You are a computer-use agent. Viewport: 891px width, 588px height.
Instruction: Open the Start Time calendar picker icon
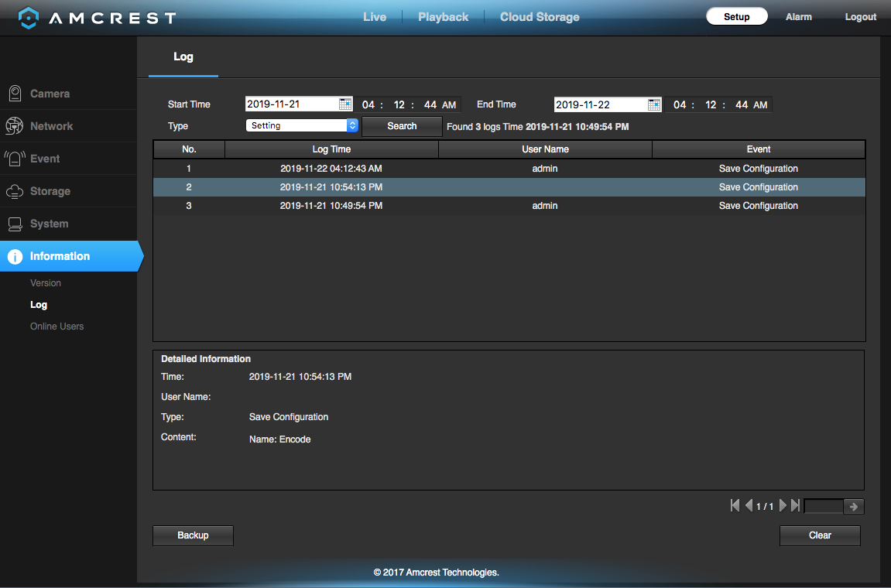click(345, 104)
